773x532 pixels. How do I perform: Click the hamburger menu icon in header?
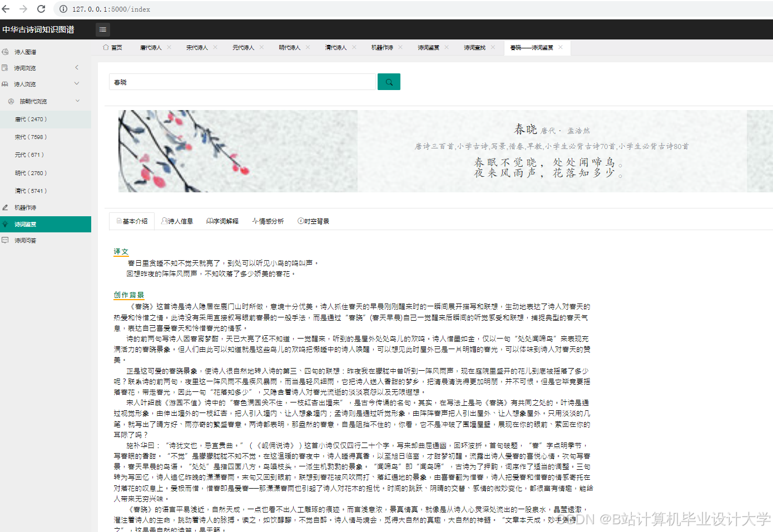[102, 29]
